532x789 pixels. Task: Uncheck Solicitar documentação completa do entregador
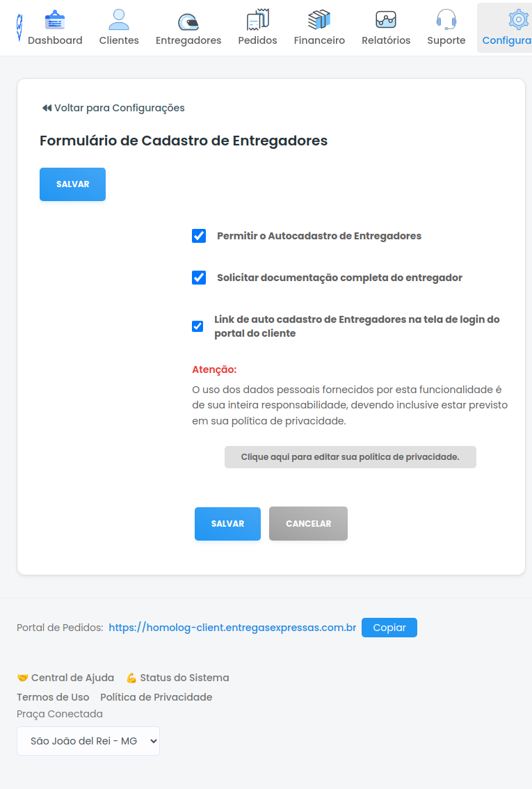pyautogui.click(x=199, y=278)
